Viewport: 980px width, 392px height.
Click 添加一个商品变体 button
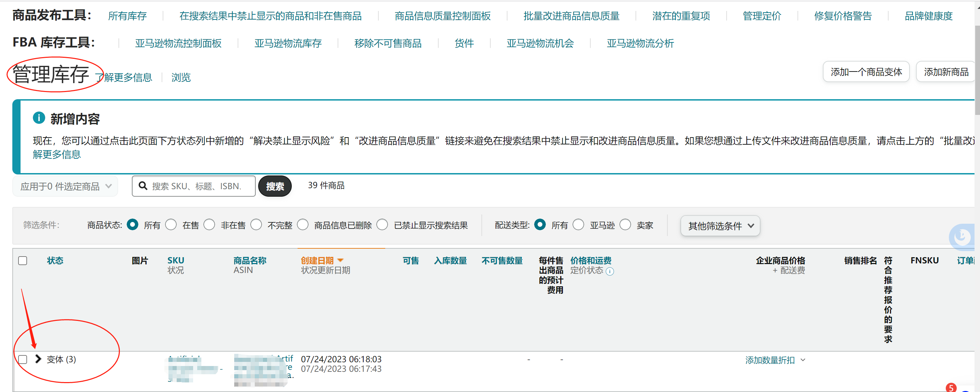pyautogui.click(x=866, y=72)
